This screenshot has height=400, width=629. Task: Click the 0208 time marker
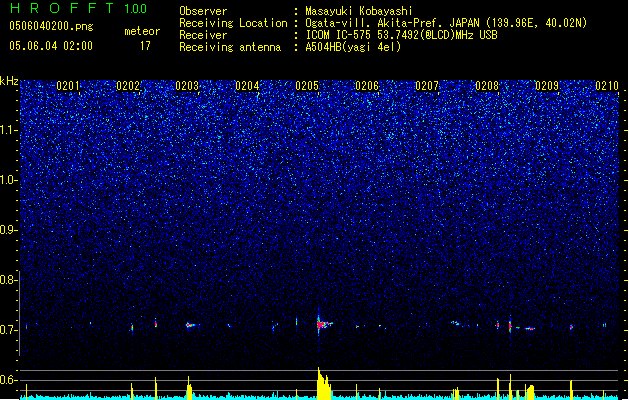[x=487, y=86]
